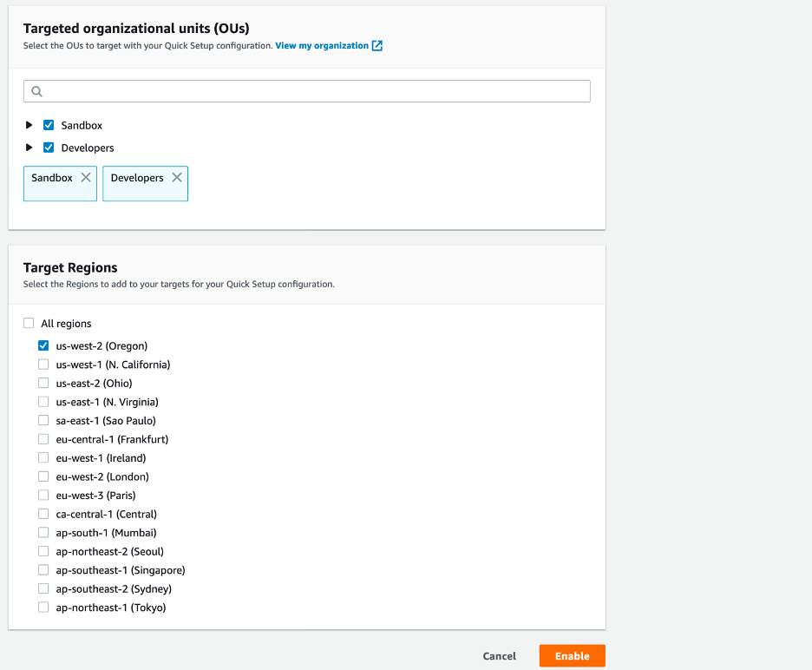Image resolution: width=812 pixels, height=670 pixels.
Task: Uncheck the Developers OU checkbox
Action: point(49,148)
